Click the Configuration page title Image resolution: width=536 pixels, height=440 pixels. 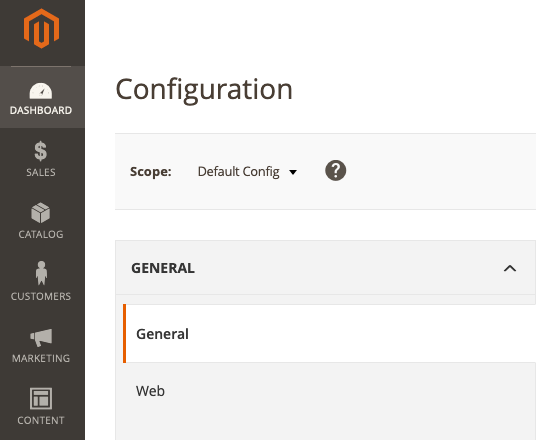coord(204,90)
